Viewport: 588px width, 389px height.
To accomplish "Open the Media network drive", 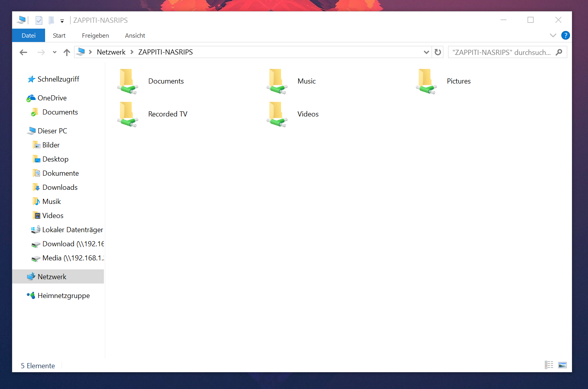I will click(x=73, y=258).
